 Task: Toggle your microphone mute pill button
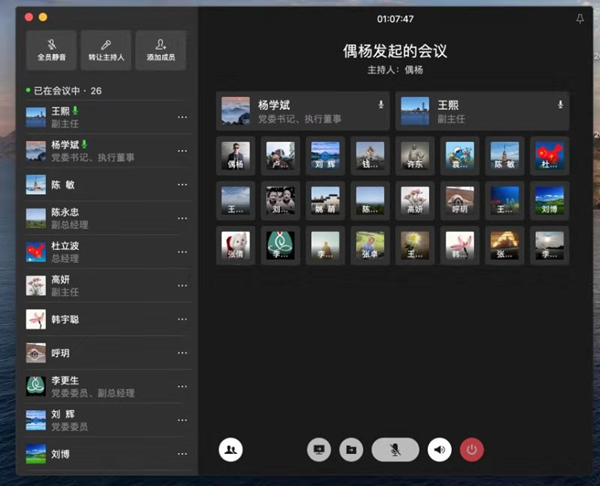(395, 450)
